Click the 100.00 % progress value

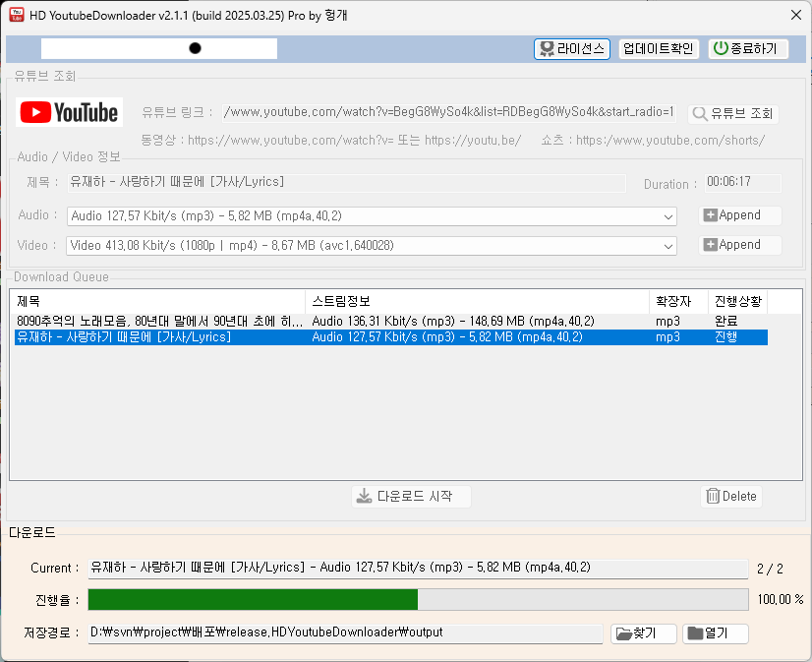(x=780, y=599)
